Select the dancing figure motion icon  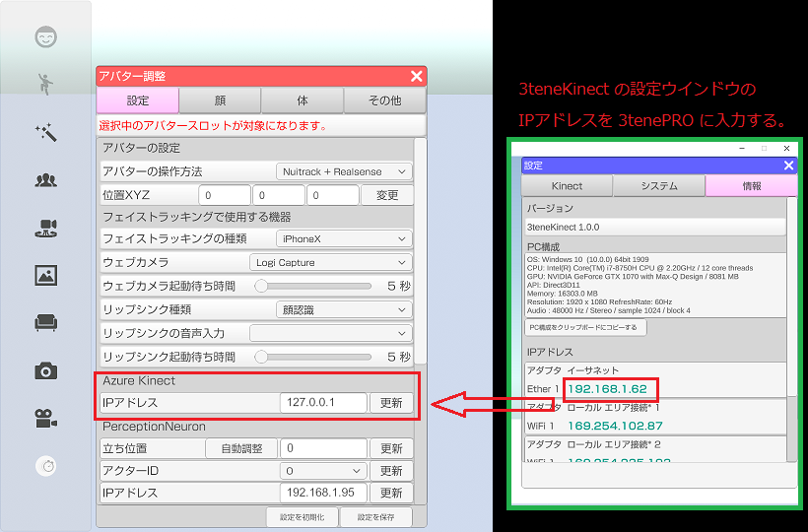(x=46, y=84)
